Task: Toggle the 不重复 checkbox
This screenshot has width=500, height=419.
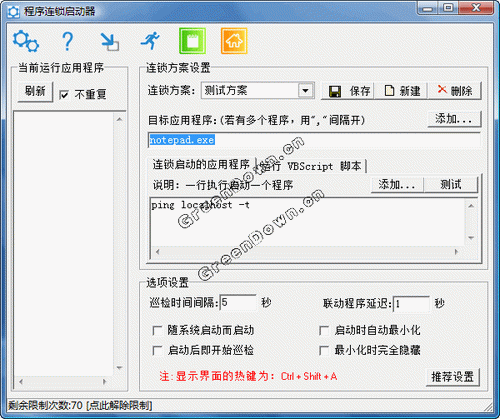Action: click(x=64, y=95)
